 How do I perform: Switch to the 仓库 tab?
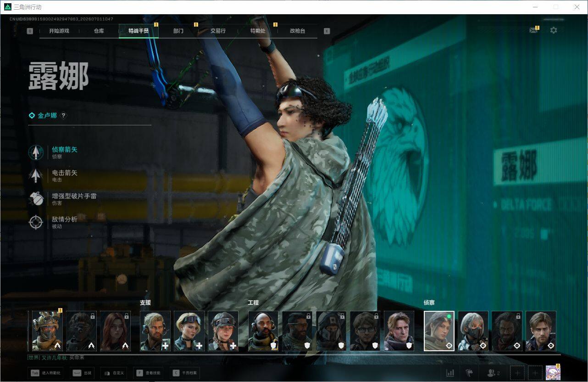[x=99, y=31]
